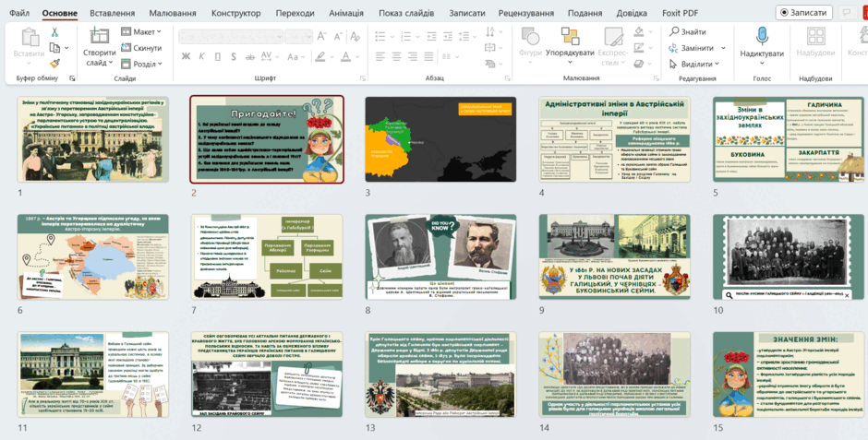Click the Cut scissors icon
868x440 pixels.
point(54,32)
